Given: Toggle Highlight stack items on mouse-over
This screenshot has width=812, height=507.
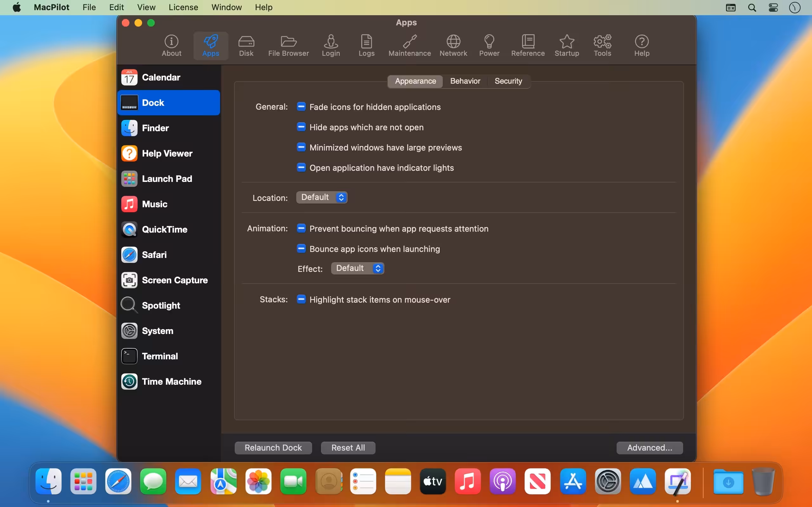Looking at the screenshot, I should tap(301, 299).
